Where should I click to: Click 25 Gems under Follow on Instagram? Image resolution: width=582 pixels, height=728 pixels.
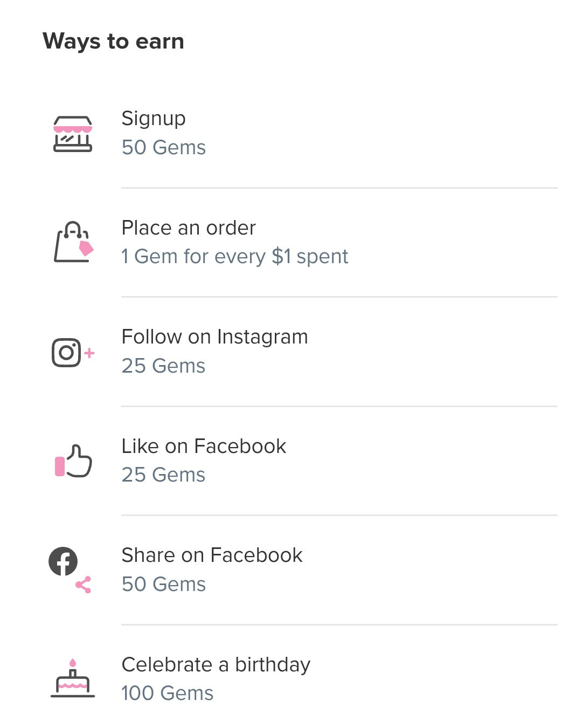[163, 366]
